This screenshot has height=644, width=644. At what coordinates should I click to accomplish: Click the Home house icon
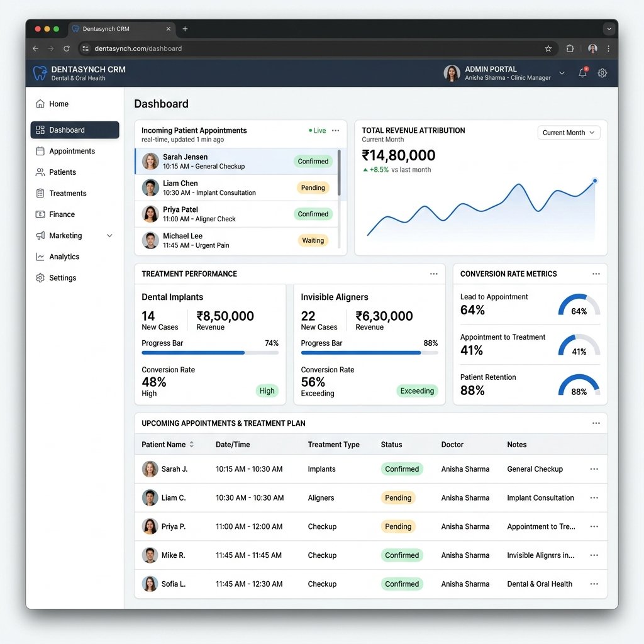[x=40, y=104]
